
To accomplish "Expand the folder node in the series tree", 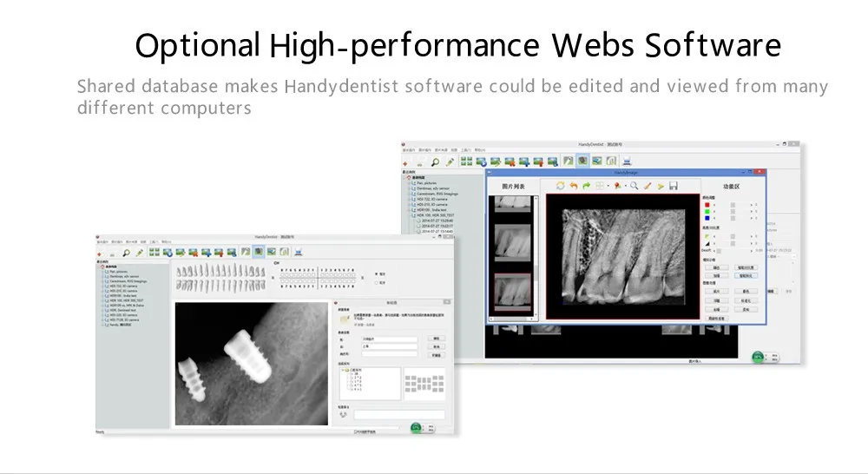I will 343,370.
